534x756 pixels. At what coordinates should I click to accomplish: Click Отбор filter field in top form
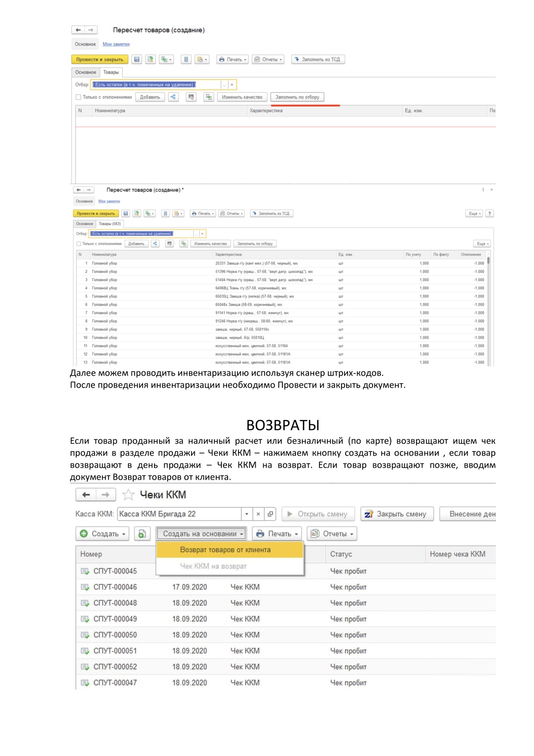tap(157, 84)
